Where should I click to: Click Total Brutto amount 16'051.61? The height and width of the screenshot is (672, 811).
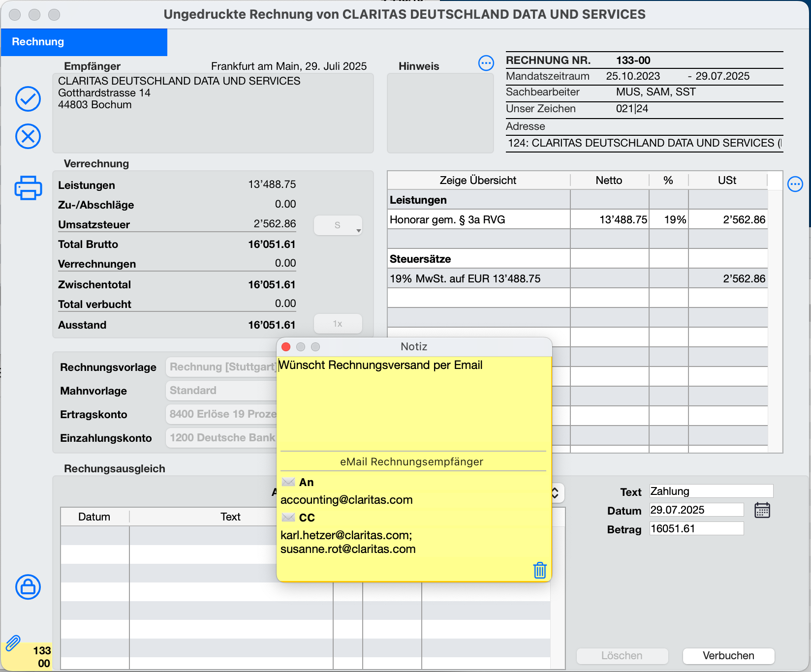point(272,244)
